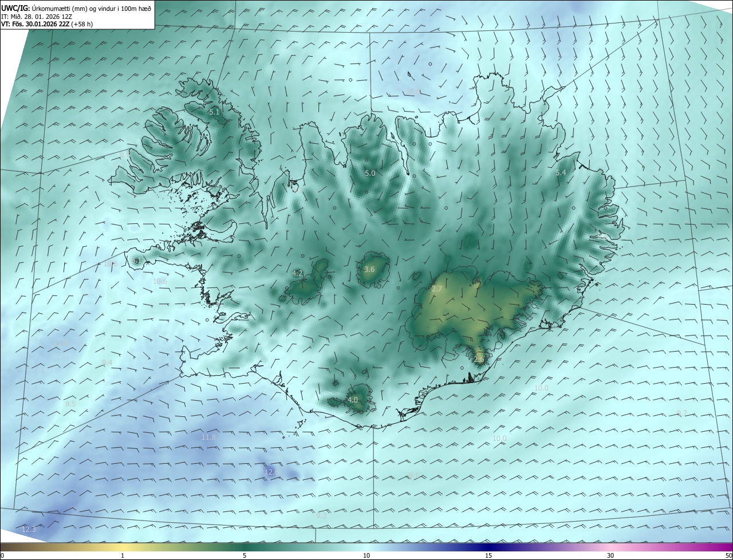This screenshot has height=560, width=733.
Task: Click the 12.3 value in the bottom corner
Action: 29,530
